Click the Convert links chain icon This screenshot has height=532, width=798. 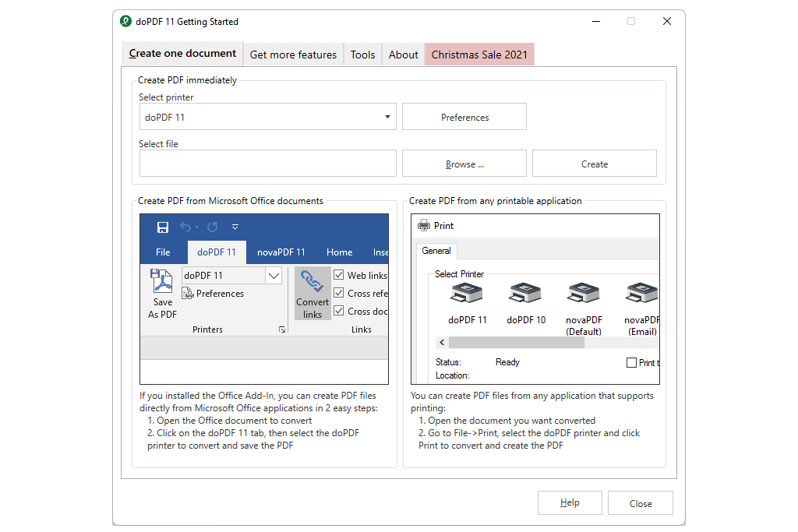(312, 281)
